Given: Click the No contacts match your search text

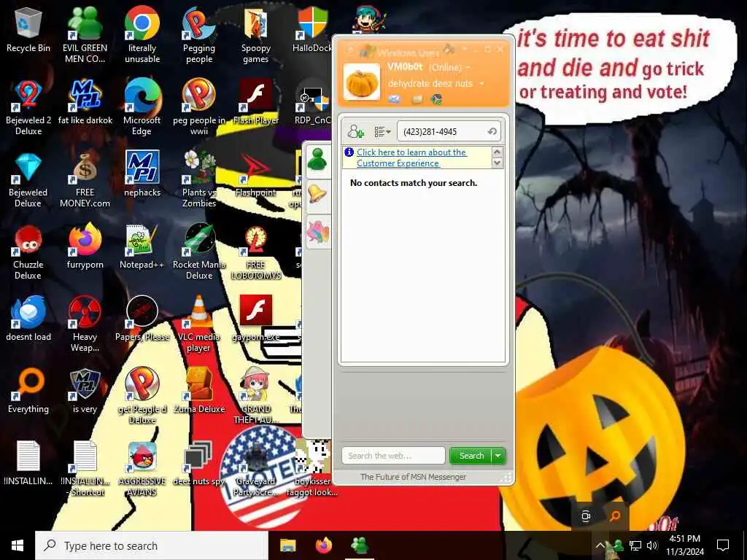Looking at the screenshot, I should [x=414, y=183].
